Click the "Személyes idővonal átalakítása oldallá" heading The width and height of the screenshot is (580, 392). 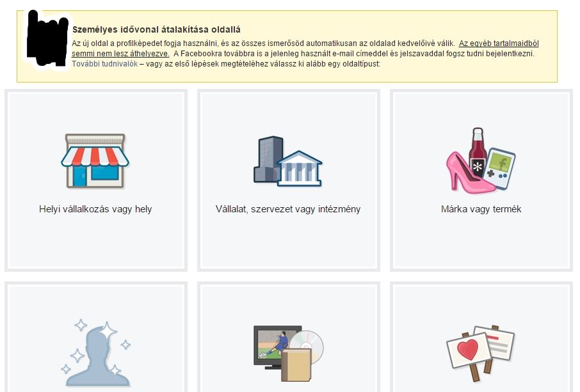click(x=156, y=29)
